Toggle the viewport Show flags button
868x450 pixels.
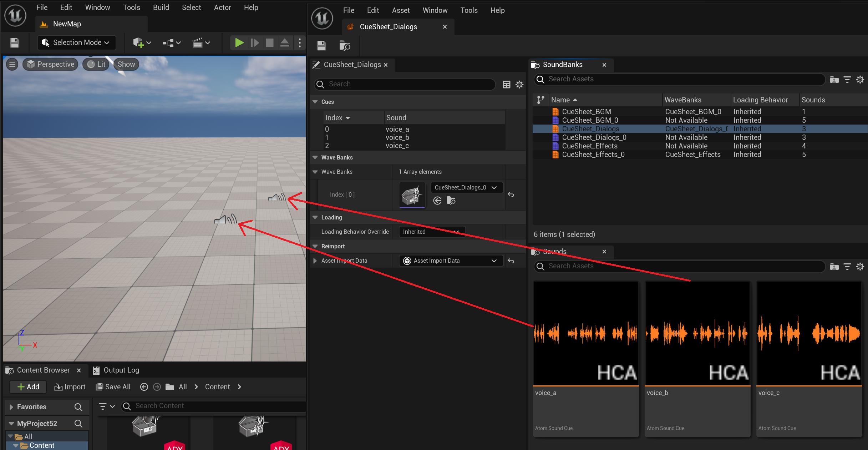(126, 64)
